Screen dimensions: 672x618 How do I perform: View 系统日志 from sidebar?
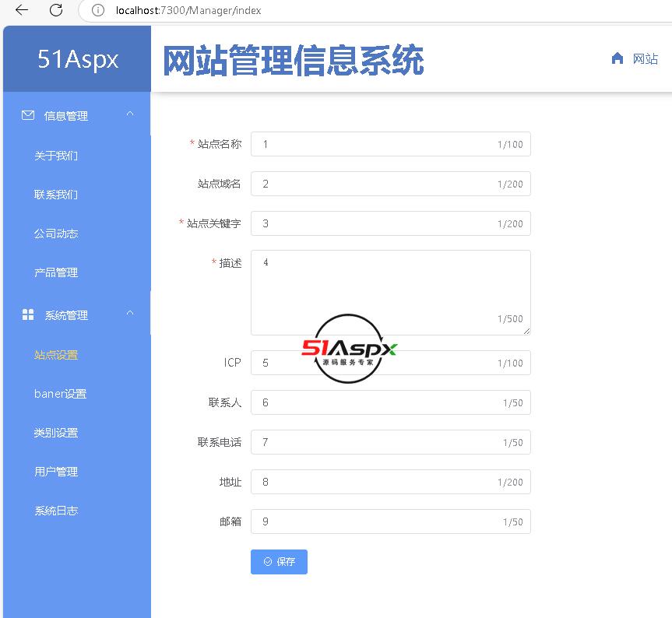[x=56, y=511]
